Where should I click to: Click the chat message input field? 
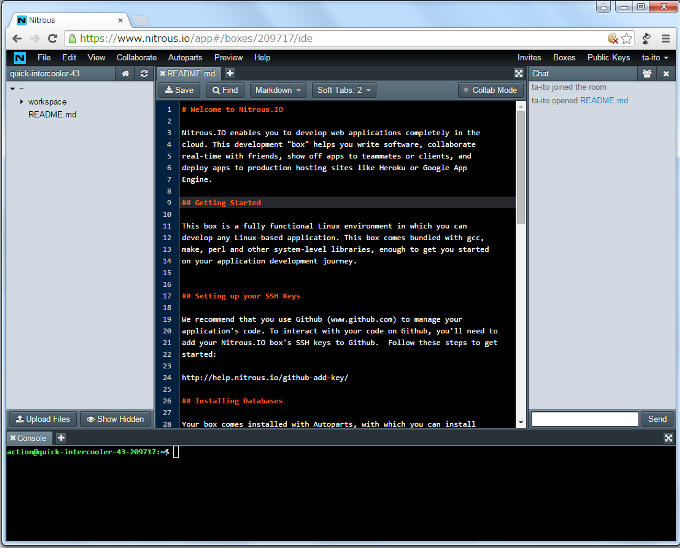(x=585, y=419)
